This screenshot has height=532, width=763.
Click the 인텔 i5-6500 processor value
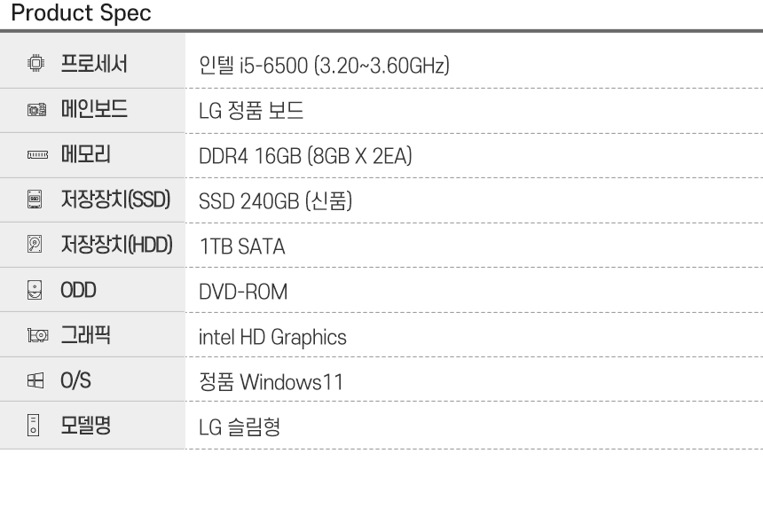(324, 66)
